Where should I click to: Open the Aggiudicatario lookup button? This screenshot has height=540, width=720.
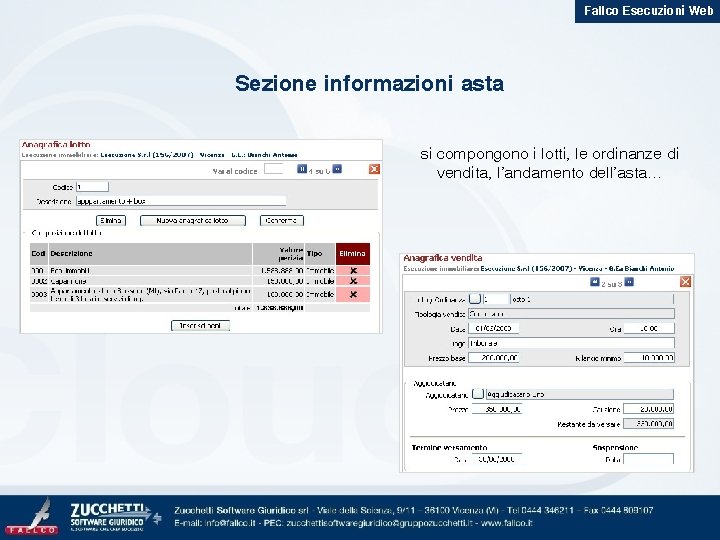click(478, 394)
